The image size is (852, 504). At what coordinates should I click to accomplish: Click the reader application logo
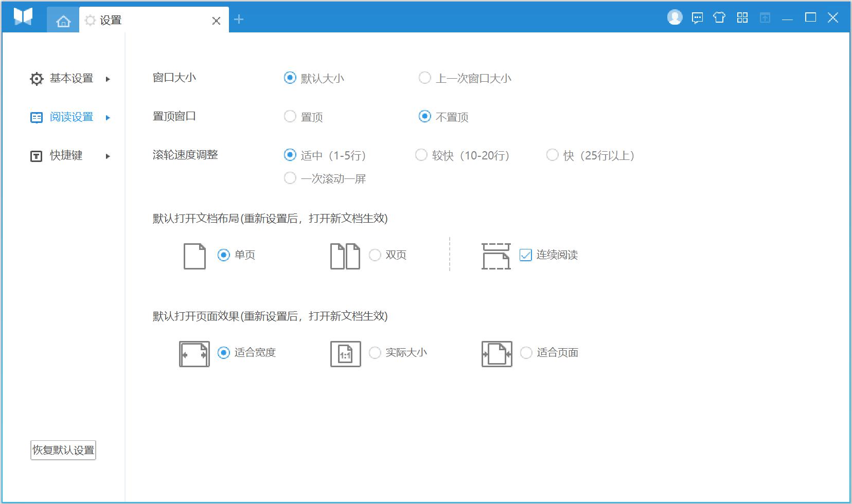tap(22, 17)
